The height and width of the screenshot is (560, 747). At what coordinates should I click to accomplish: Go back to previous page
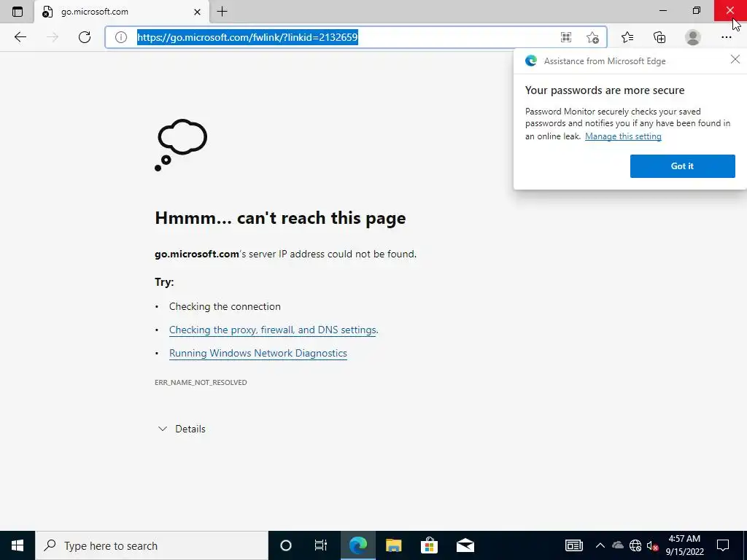point(20,37)
